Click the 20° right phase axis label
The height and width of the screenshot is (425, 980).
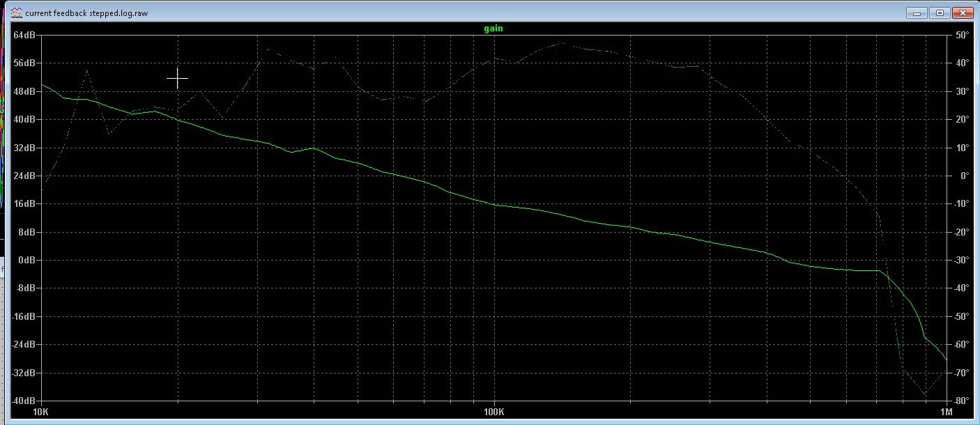coord(962,119)
